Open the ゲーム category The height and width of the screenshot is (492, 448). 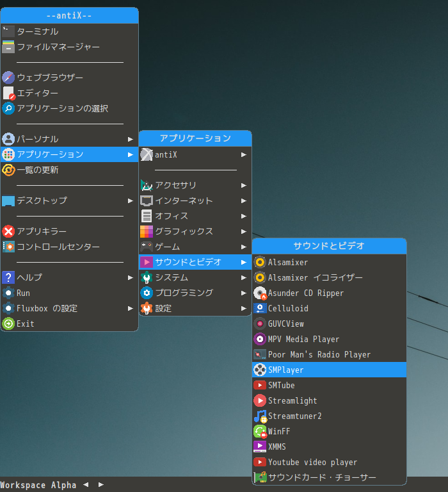195,247
